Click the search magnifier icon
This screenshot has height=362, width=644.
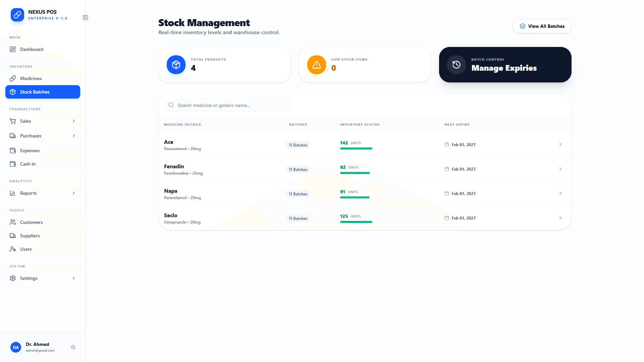pos(171,105)
